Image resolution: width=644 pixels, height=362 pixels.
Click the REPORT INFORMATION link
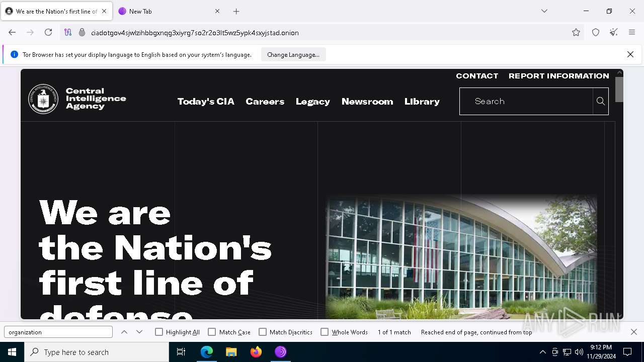pyautogui.click(x=559, y=76)
